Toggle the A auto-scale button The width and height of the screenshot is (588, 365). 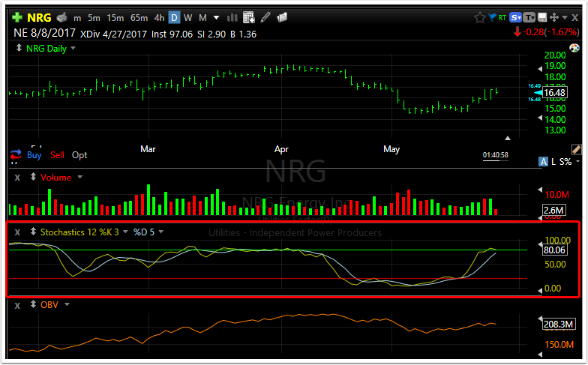coord(543,162)
